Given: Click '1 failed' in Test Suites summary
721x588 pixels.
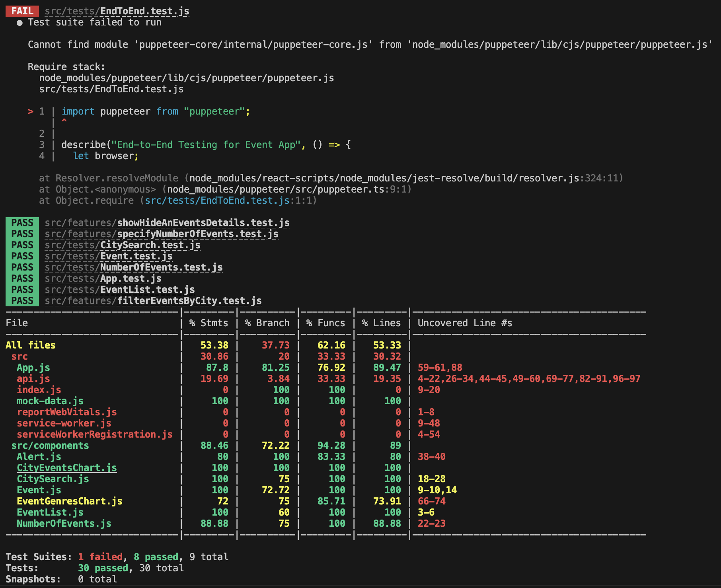Looking at the screenshot, I should (100, 557).
